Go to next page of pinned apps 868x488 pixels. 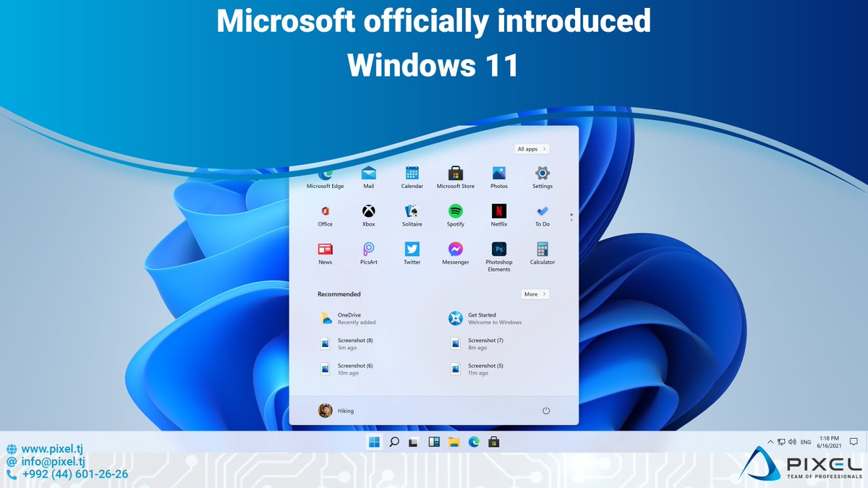point(571,219)
